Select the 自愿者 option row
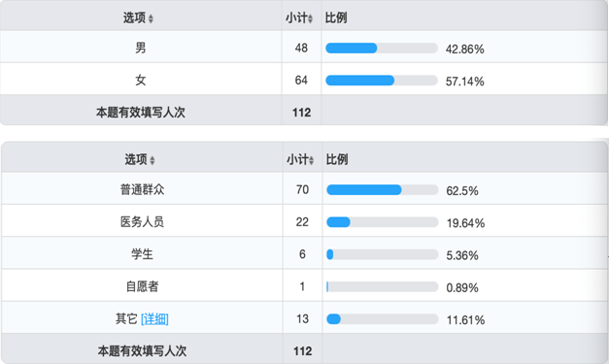Viewport: 609px width, 364px height. click(x=305, y=285)
